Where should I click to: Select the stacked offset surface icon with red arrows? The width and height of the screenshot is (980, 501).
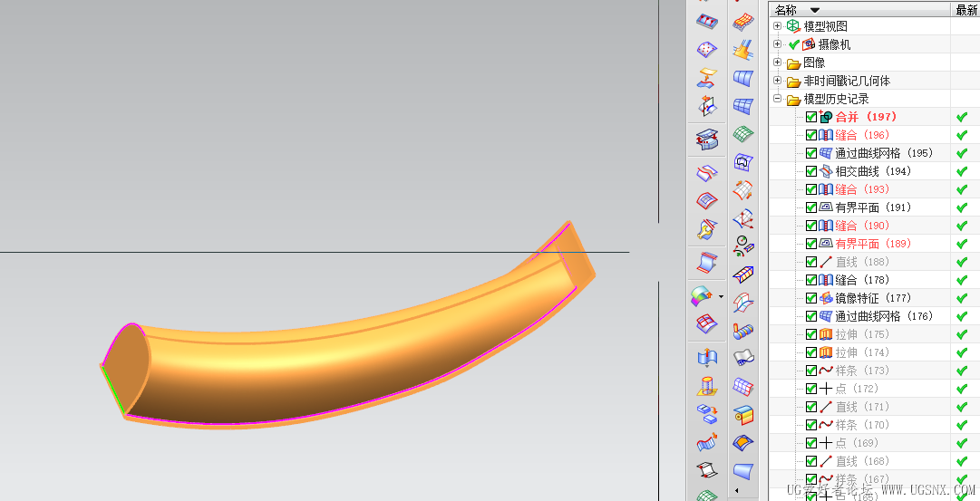(x=707, y=140)
